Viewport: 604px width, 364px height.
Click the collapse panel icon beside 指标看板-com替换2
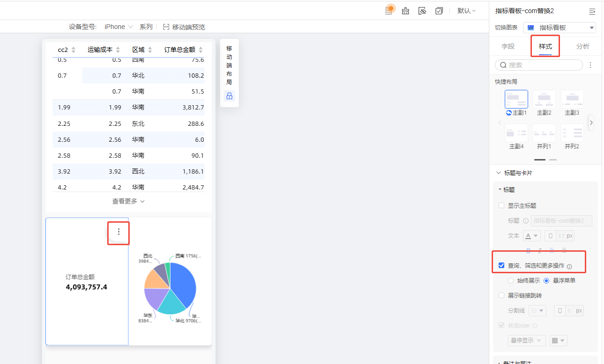click(x=592, y=11)
